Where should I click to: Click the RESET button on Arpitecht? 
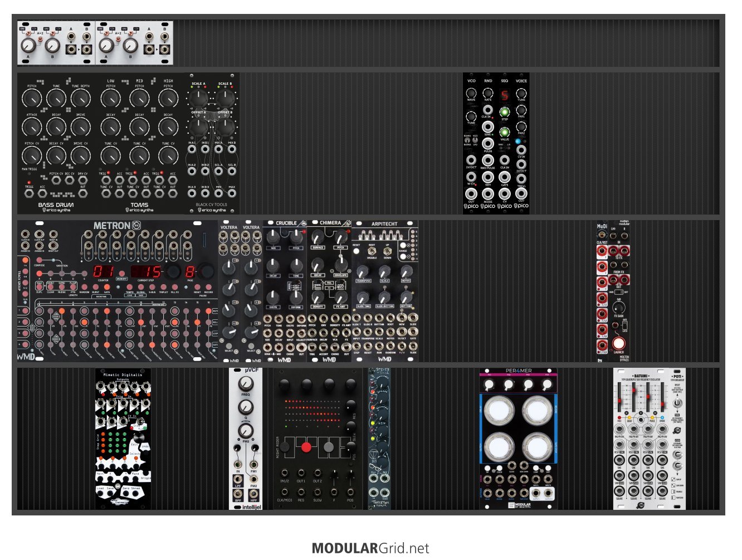click(x=357, y=250)
